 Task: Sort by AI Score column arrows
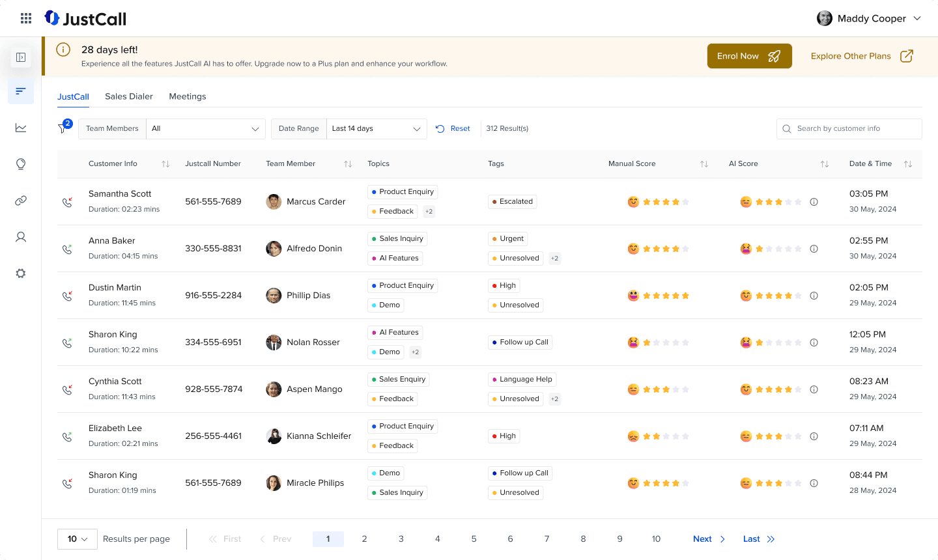tap(825, 164)
